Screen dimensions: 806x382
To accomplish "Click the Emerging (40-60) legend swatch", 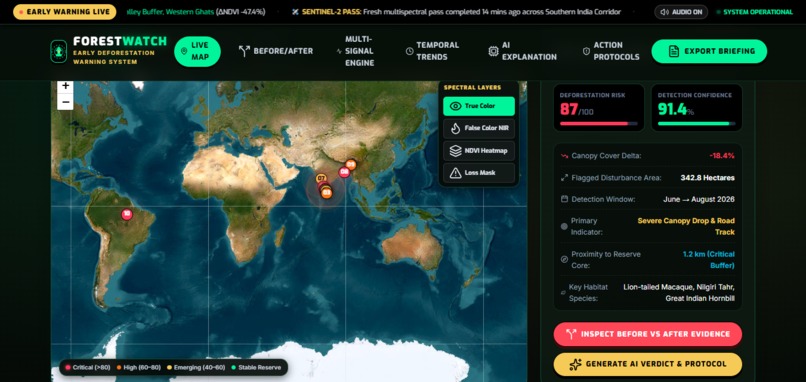I will pyautogui.click(x=170, y=367).
